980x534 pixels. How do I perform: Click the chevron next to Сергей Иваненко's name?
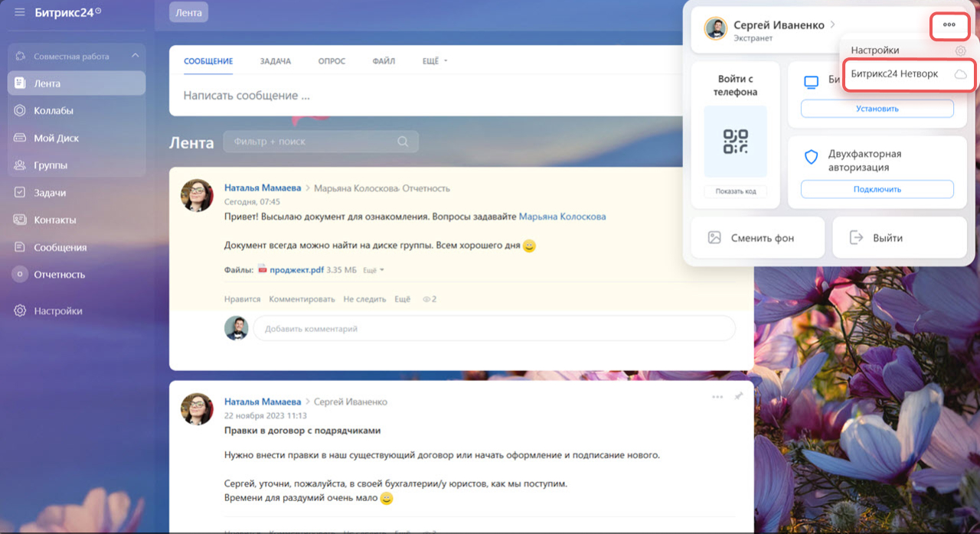click(832, 24)
